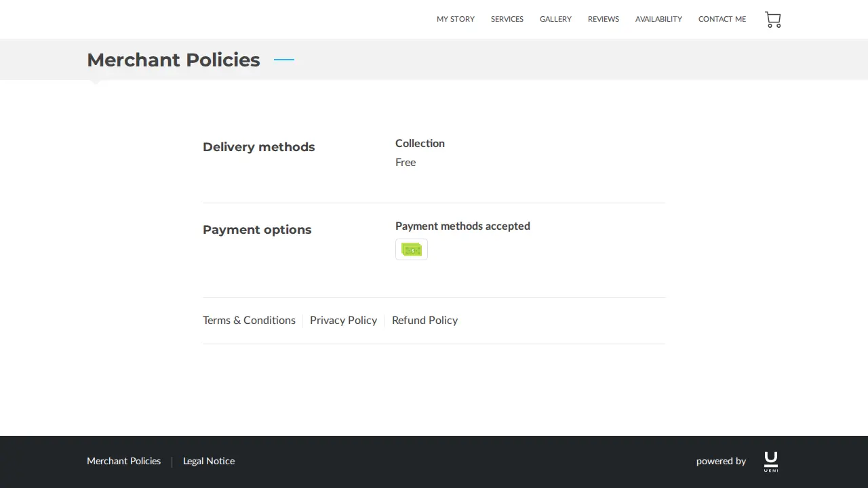Open the AVAILABILITY page
This screenshot has height=488, width=868.
658,19
